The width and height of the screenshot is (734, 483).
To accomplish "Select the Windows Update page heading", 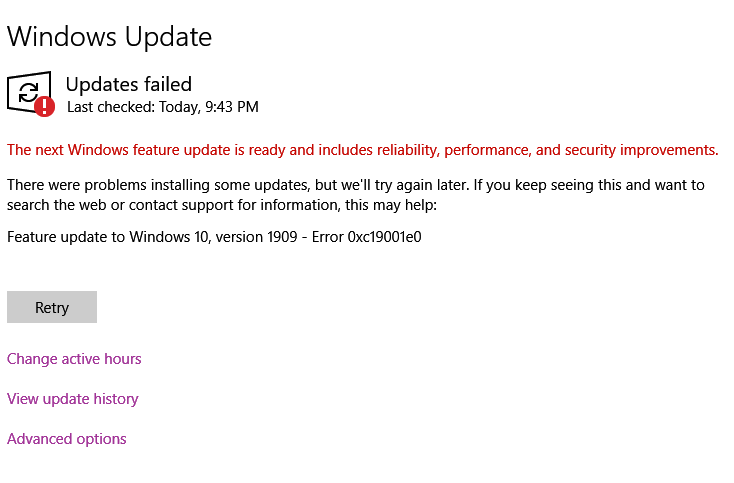I will 109,37.
